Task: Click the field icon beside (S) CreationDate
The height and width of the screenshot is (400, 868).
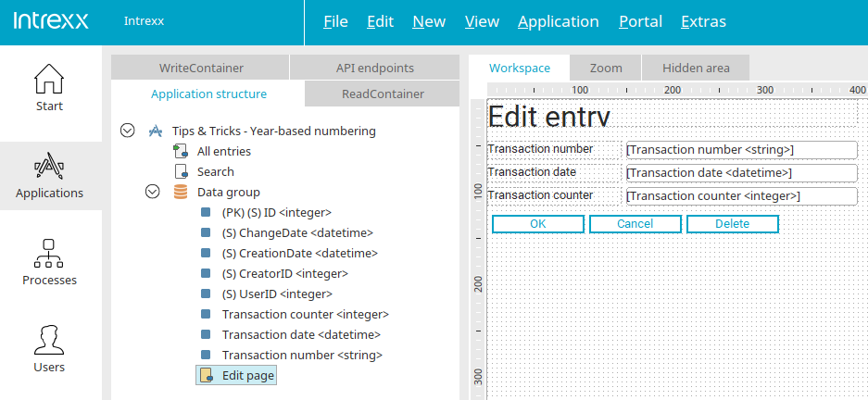Action: 206,253
